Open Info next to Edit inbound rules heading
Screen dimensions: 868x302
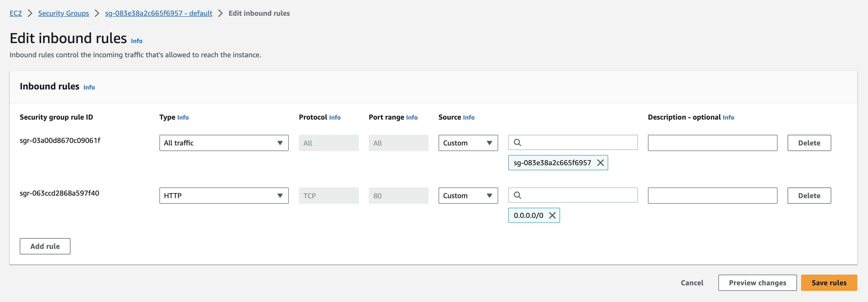click(x=136, y=41)
